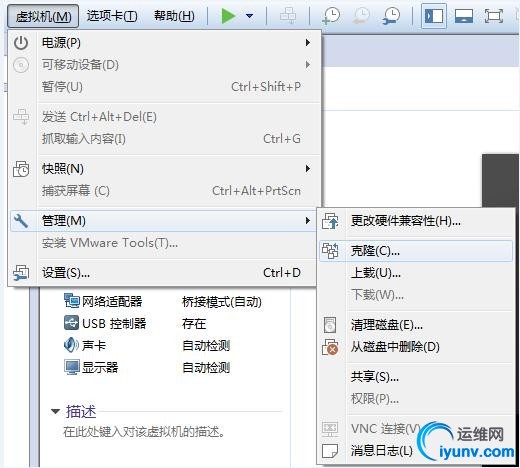Viewport: 520px width, 468px height.
Task: Click the network adapter device icon
Action: [71, 301]
